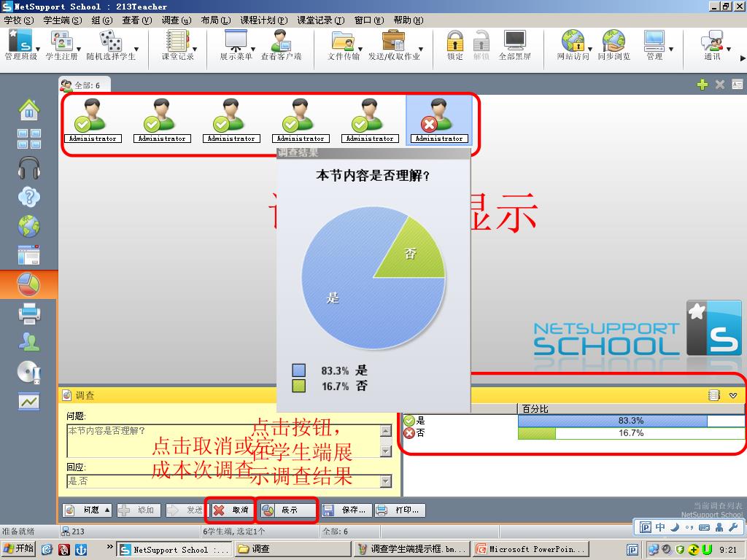Click the 开始 Start button
The height and width of the screenshot is (560, 747).
(x=19, y=549)
